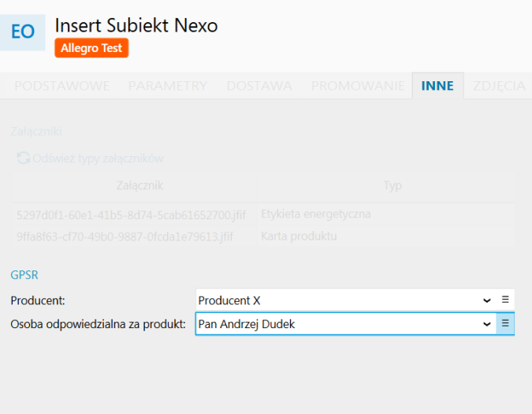Switch to the PARAMETRY tab
Image resolution: width=532 pixels, height=414 pixels.
168,86
